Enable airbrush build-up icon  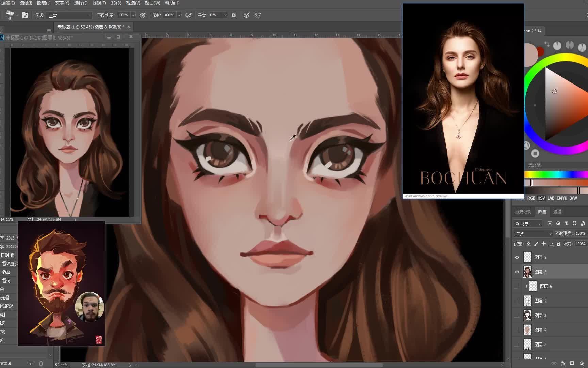click(x=188, y=15)
